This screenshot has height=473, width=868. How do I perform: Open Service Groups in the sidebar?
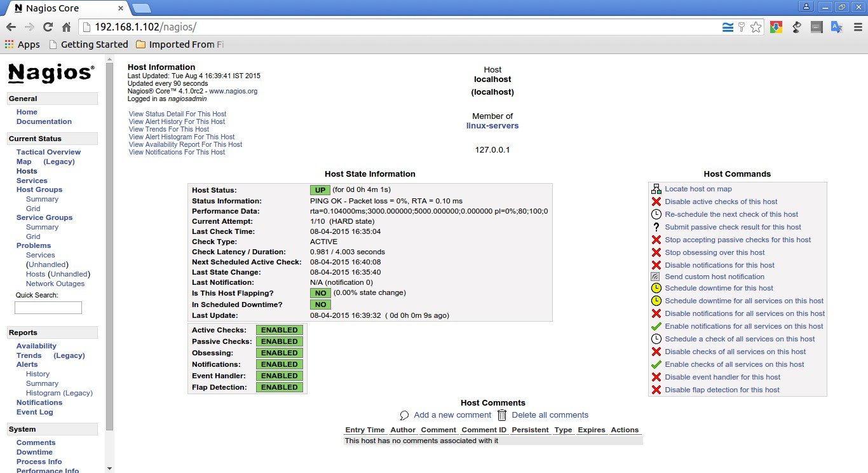44,217
